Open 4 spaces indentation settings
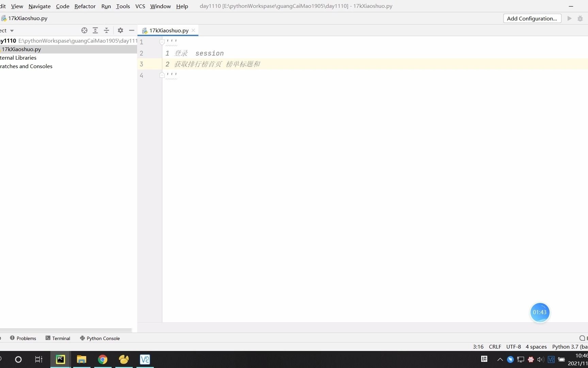The height and width of the screenshot is (368, 588). pos(536,347)
